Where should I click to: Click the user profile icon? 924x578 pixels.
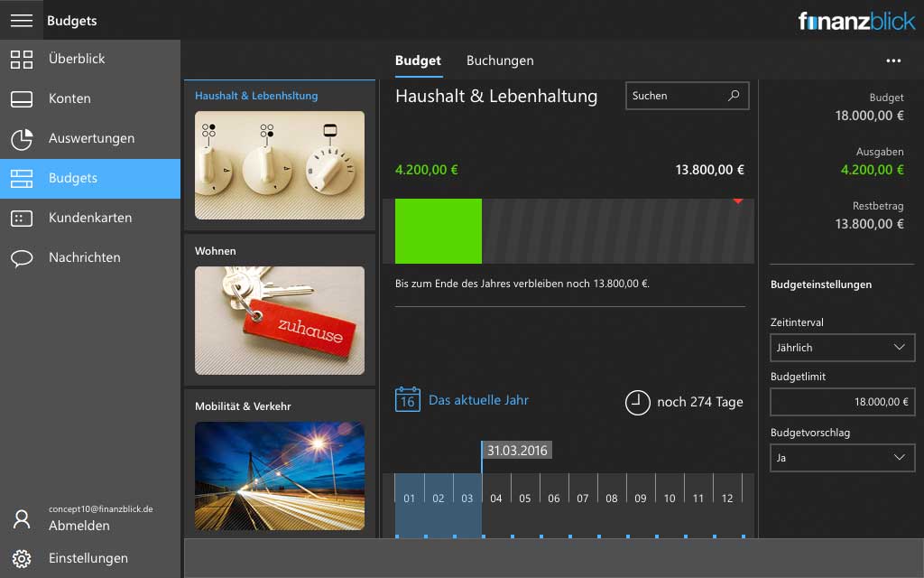(22, 519)
